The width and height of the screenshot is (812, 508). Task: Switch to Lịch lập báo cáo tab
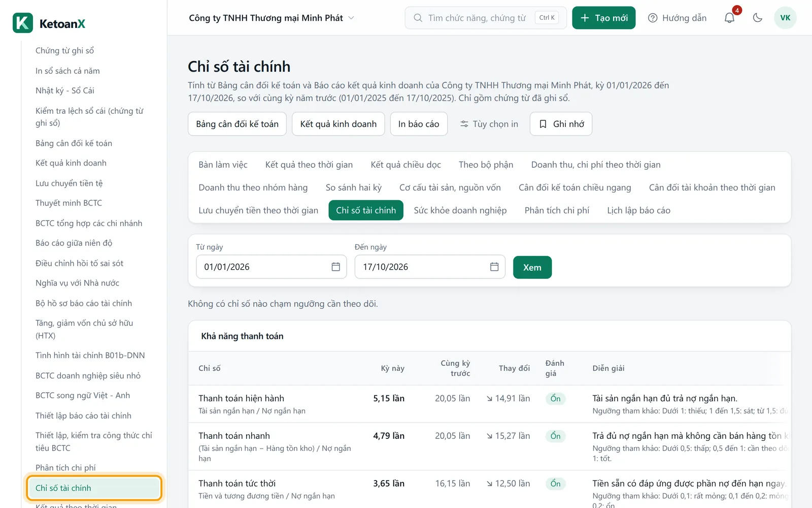[638, 210]
